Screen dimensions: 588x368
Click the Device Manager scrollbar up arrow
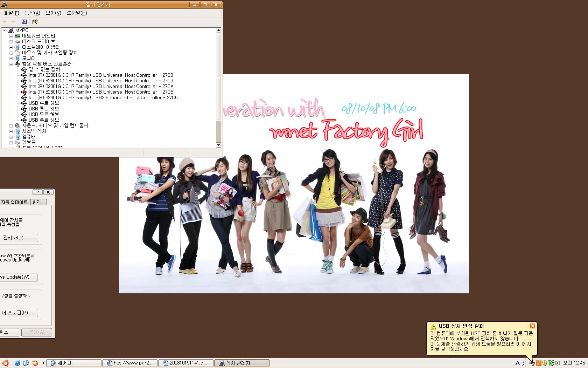click(218, 30)
